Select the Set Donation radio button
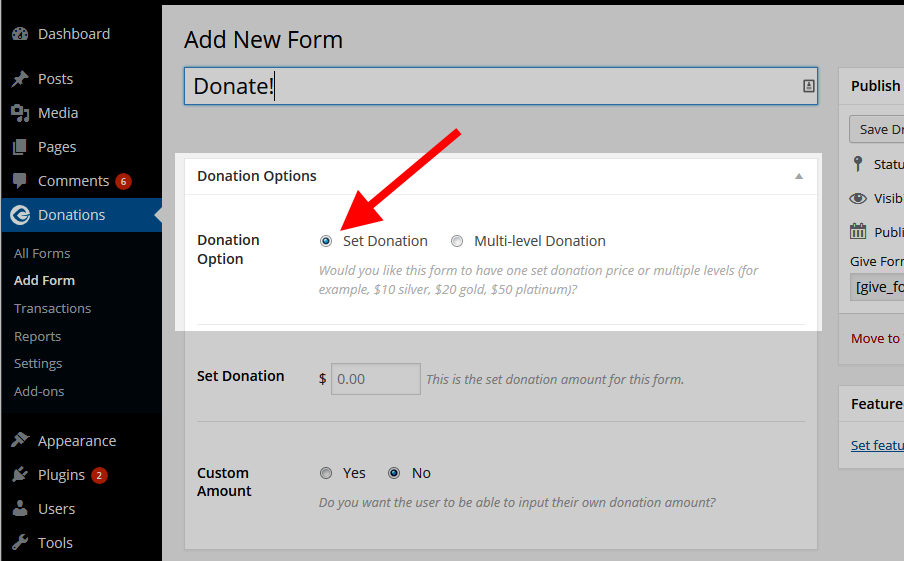Screen dimensions: 904x561 point(326,241)
